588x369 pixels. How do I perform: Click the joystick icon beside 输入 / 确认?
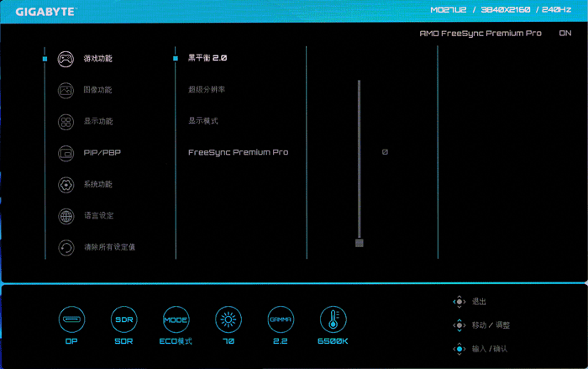click(459, 349)
